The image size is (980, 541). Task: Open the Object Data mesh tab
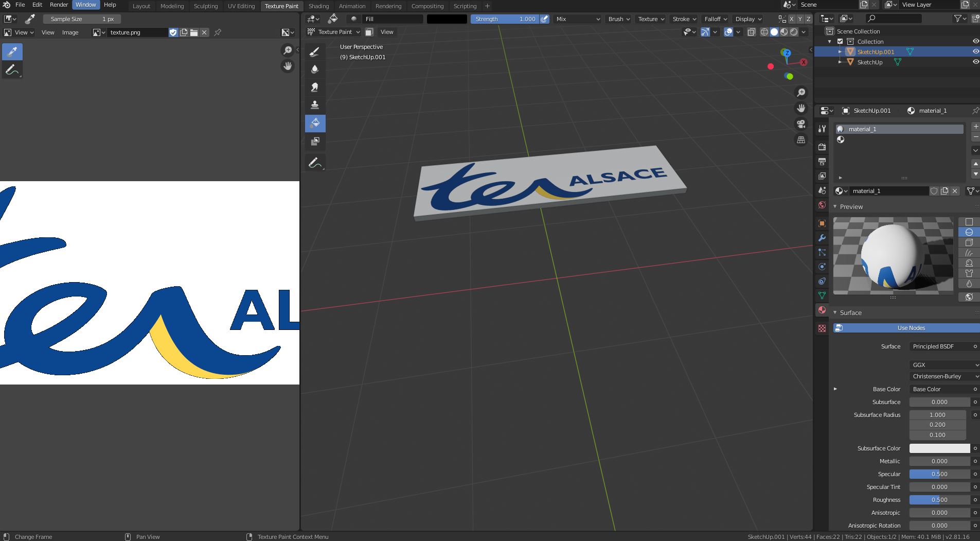coord(822,295)
